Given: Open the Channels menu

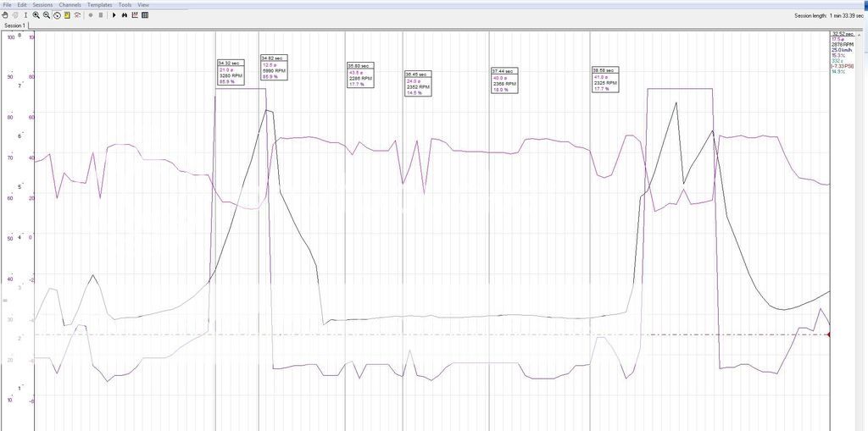Looking at the screenshot, I should pyautogui.click(x=70, y=5).
